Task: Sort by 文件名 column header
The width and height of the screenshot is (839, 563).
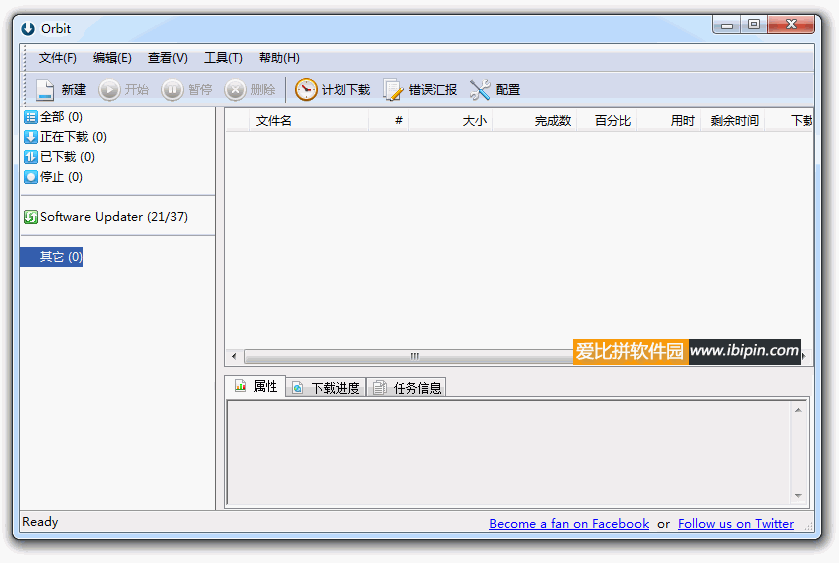Action: [x=309, y=121]
